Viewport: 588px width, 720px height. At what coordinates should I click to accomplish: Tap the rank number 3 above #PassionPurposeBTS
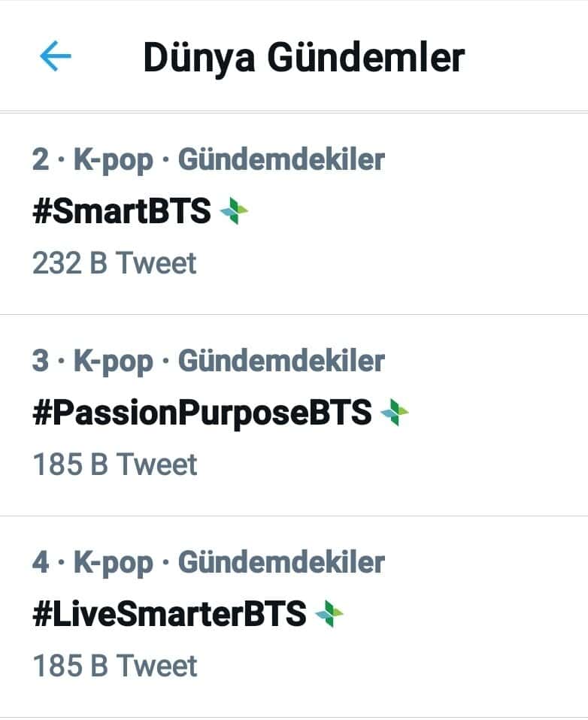point(41,361)
